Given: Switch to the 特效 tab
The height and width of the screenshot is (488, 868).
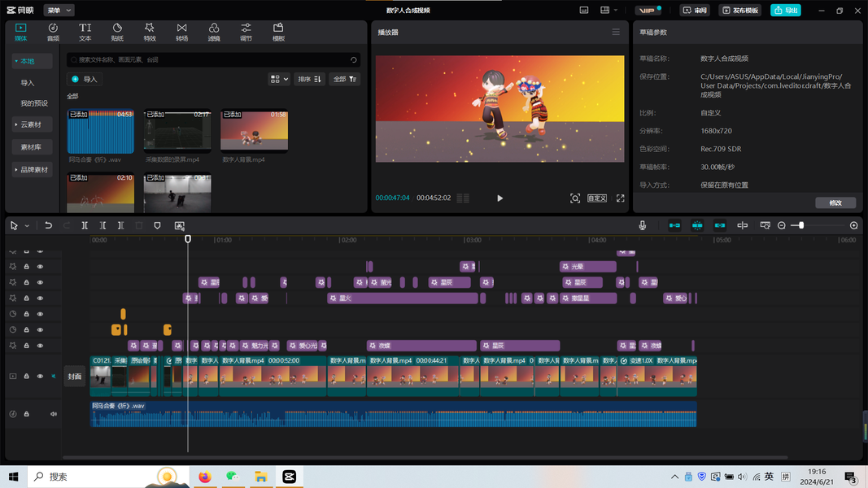Looking at the screenshot, I should click(x=150, y=32).
